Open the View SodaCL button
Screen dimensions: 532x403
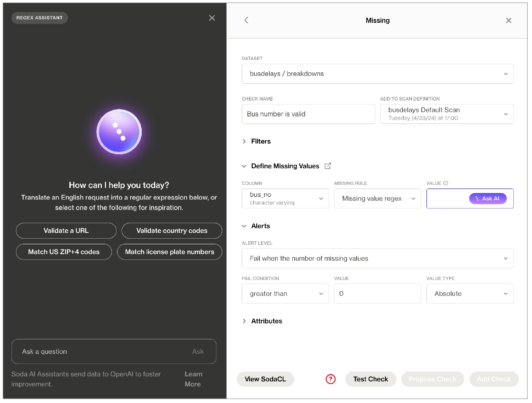265,379
